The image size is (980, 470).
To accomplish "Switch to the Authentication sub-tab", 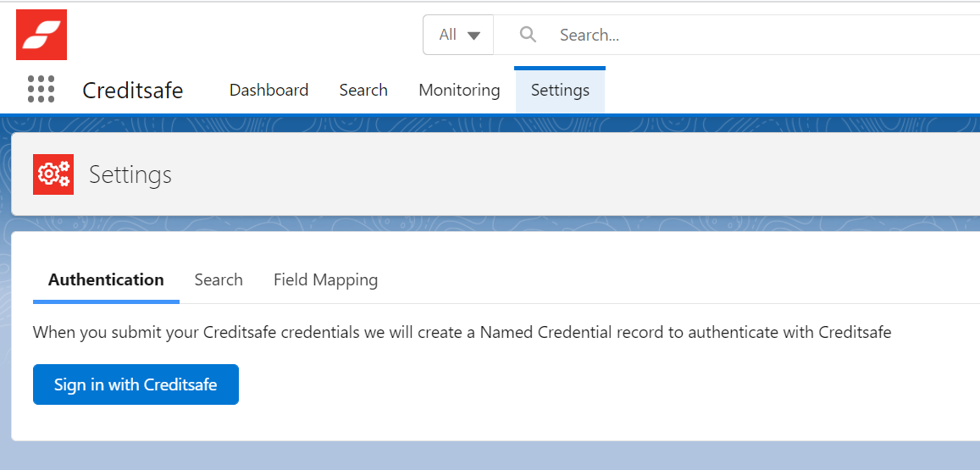I will coord(106,279).
